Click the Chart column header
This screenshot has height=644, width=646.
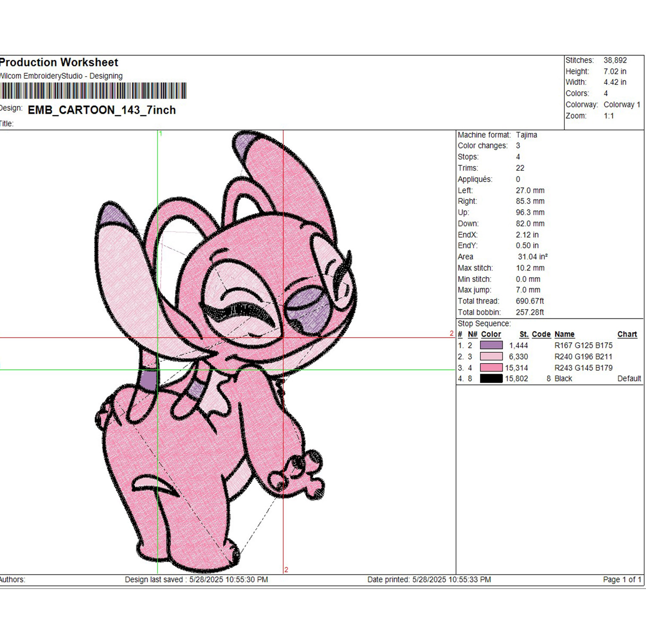click(627, 334)
